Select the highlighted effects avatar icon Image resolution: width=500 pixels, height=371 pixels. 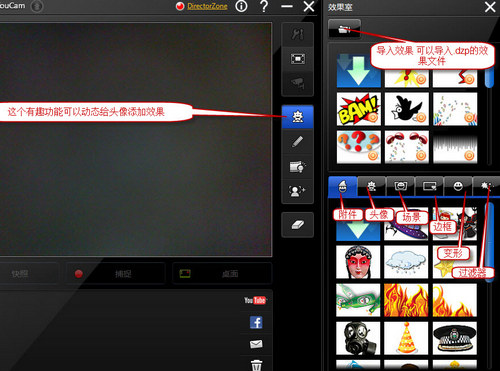pyautogui.click(x=298, y=117)
